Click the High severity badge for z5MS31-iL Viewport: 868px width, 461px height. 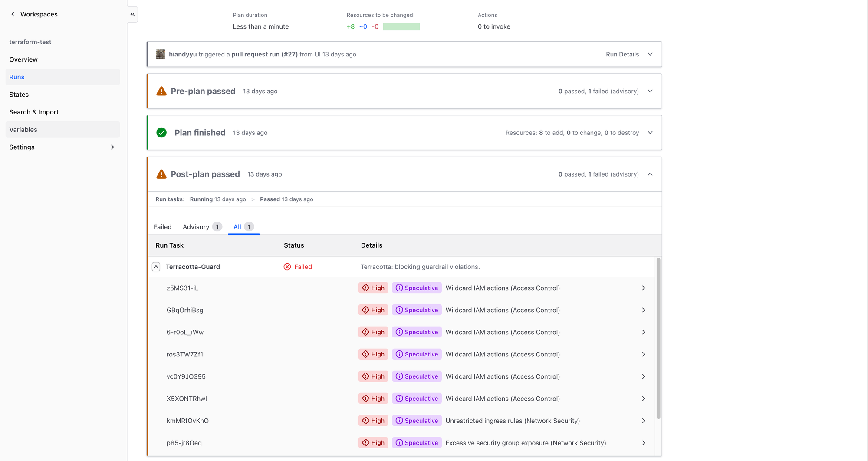pos(373,288)
